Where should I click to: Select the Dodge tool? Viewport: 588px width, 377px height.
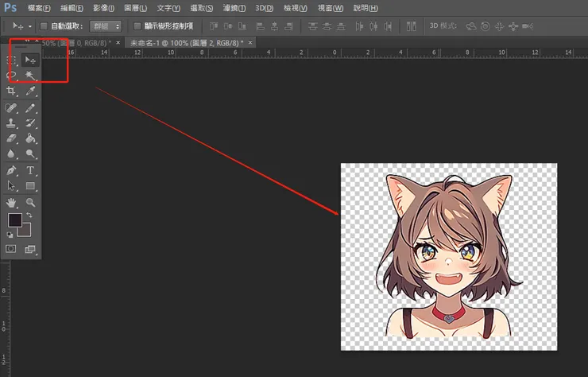tap(30, 154)
